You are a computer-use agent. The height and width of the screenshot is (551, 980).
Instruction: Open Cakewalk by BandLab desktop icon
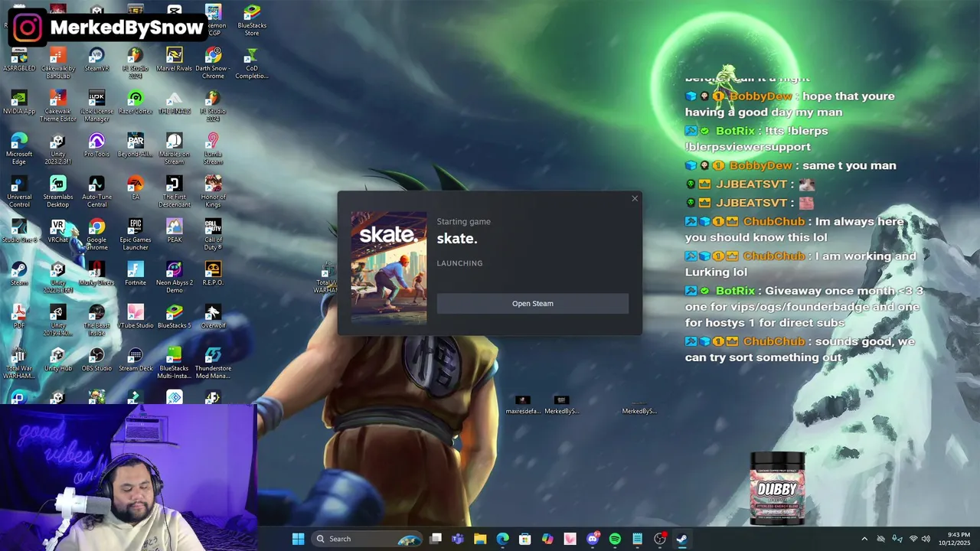(x=57, y=63)
